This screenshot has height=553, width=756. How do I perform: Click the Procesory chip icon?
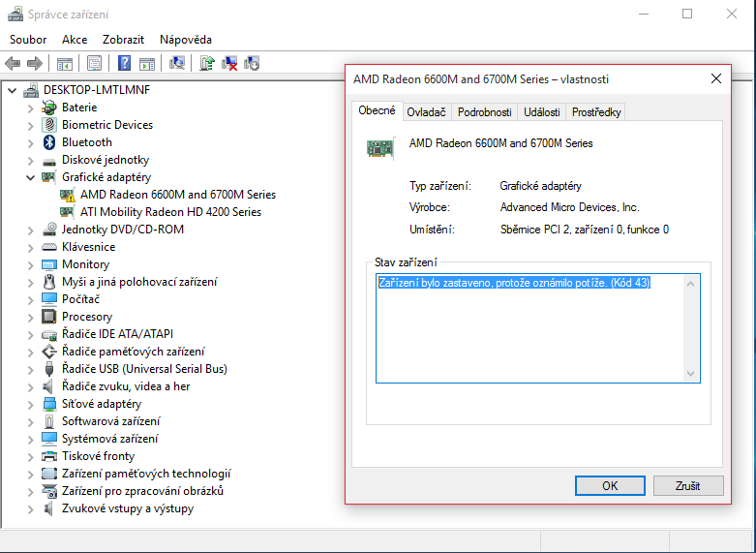point(49,317)
